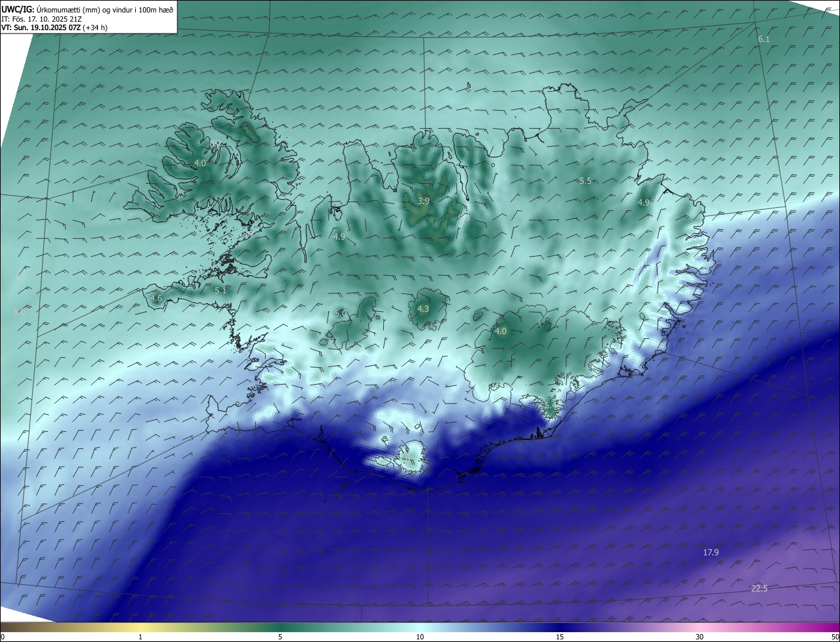Click the 15 tick on the color scale
This screenshot has height=642, width=840.
[560, 637]
